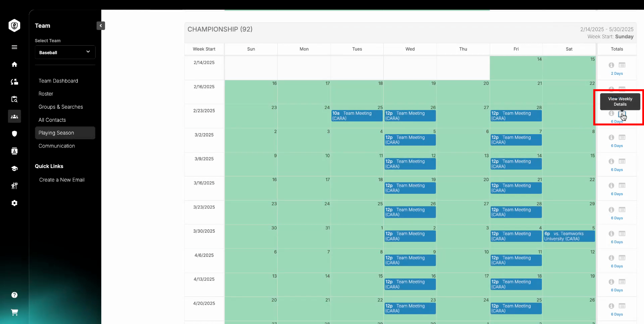This screenshot has height=324, width=644.
Task: Click info icon for week 4/13/2025
Action: pos(611,282)
